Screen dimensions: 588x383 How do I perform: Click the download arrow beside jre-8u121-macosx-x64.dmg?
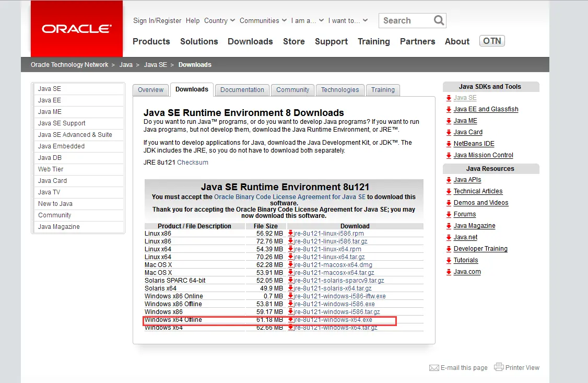[290, 265]
